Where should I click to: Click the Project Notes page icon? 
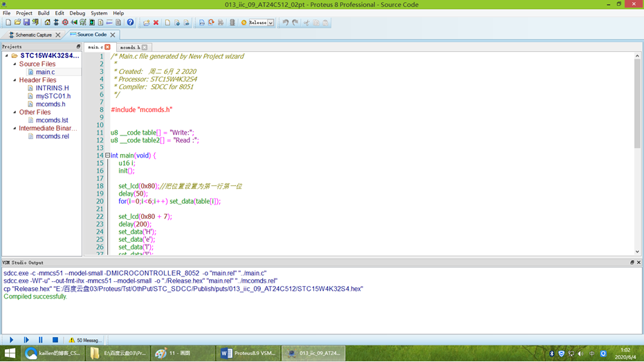point(118,23)
